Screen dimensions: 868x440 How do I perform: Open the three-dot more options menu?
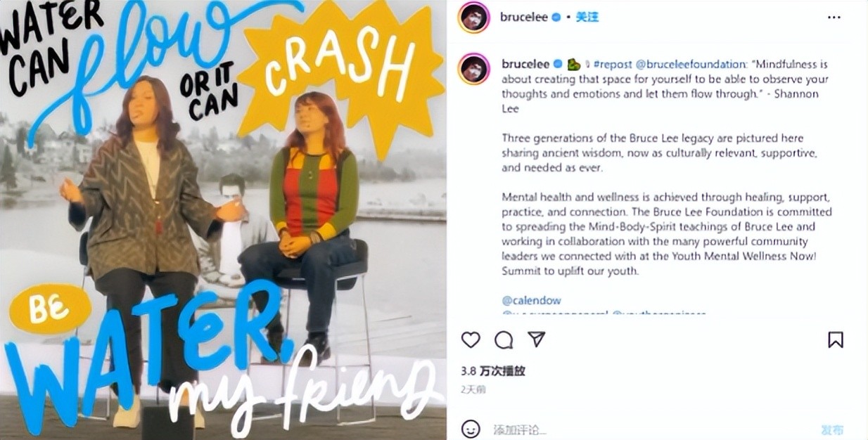click(x=834, y=18)
